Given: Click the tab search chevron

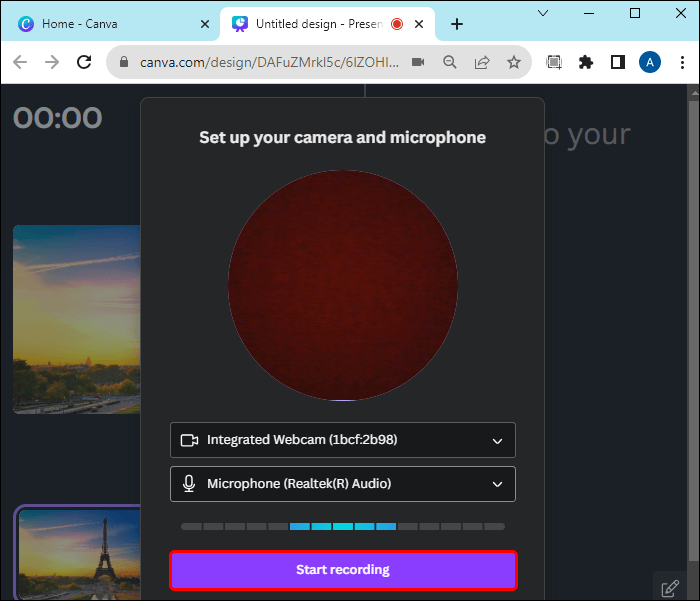Looking at the screenshot, I should click(543, 13).
